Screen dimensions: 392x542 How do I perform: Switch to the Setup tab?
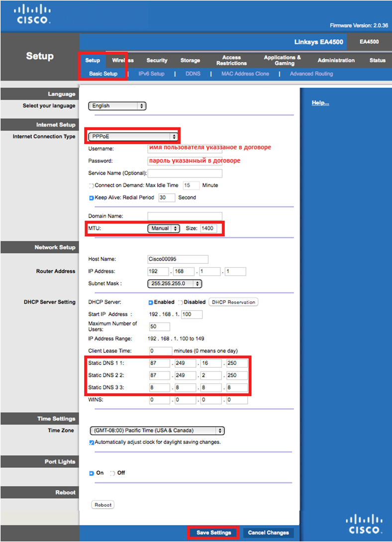(x=93, y=60)
